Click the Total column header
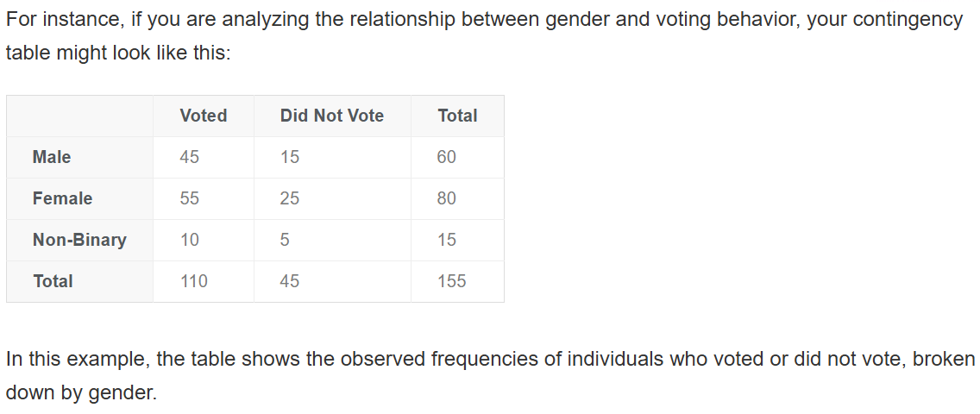This screenshot has width=980, height=414. (457, 116)
